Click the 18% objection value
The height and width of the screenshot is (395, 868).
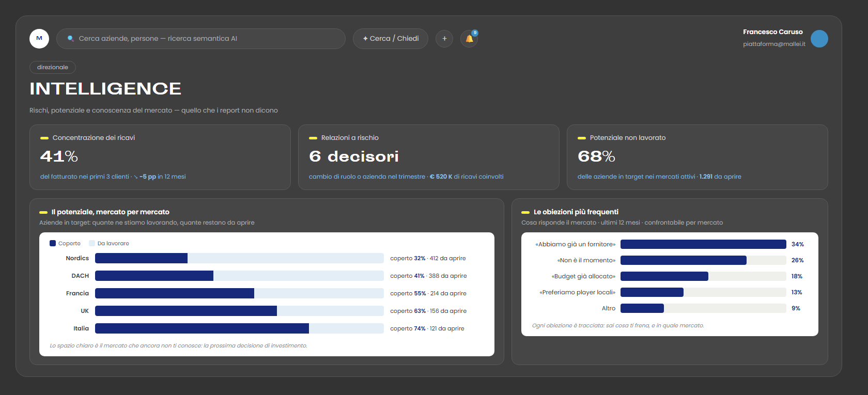[x=797, y=276]
